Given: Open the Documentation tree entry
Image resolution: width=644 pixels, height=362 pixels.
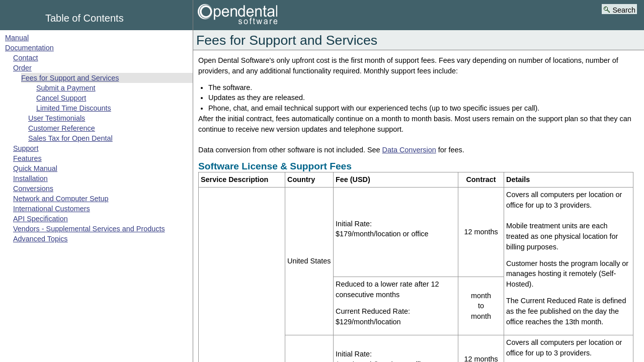Looking at the screenshot, I should (x=29, y=48).
